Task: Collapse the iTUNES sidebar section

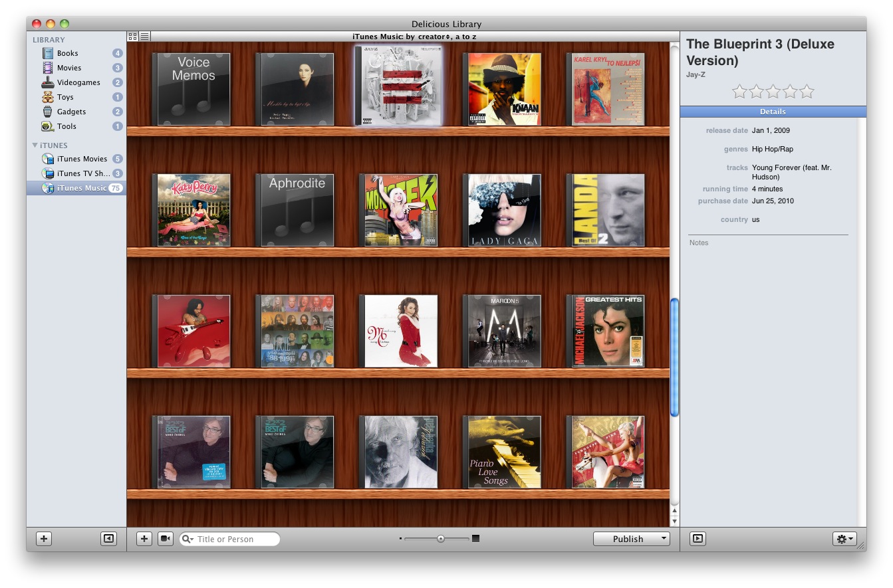Action: click(x=35, y=145)
